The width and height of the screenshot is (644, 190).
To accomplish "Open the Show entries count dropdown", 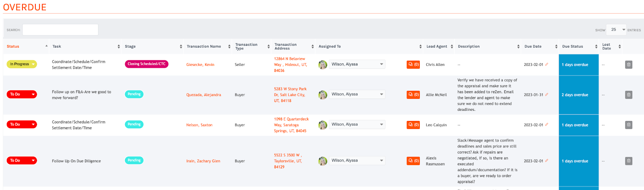I will pyautogui.click(x=616, y=30).
